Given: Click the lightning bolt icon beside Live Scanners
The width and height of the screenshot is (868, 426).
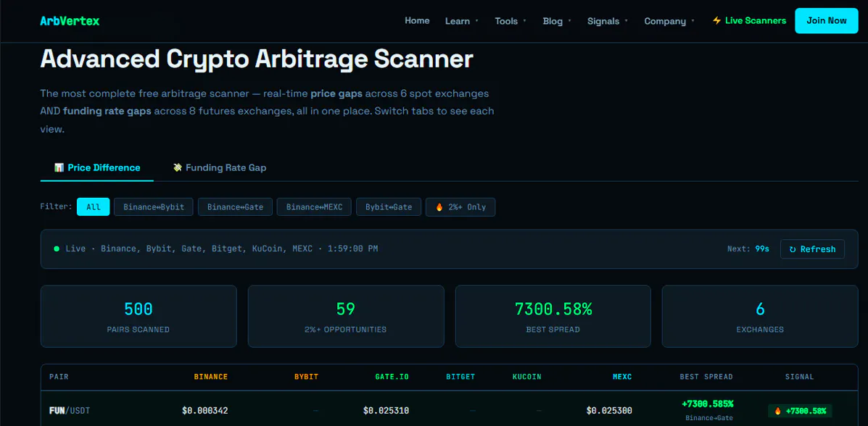Looking at the screenshot, I should [717, 20].
